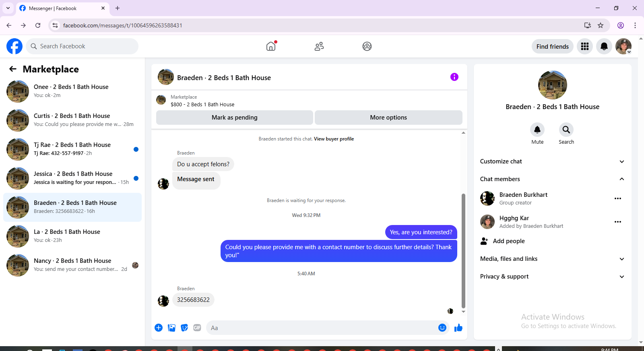Click the 'Yes, are you interested?' message
The width and height of the screenshot is (644, 351).
pos(421,232)
